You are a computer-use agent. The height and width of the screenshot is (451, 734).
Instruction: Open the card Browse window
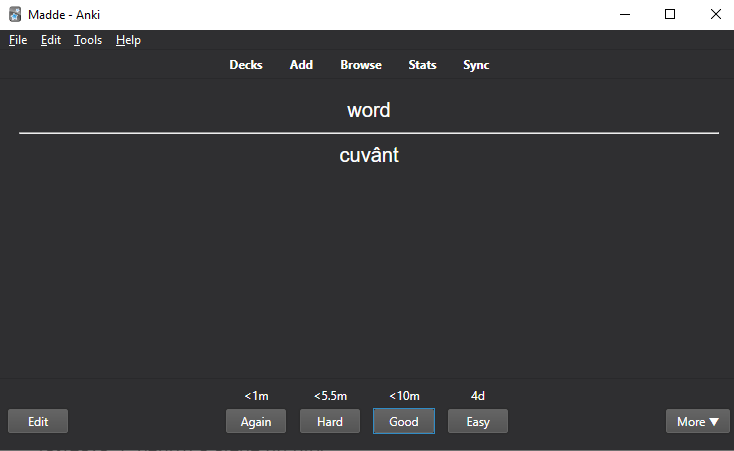pyautogui.click(x=361, y=65)
